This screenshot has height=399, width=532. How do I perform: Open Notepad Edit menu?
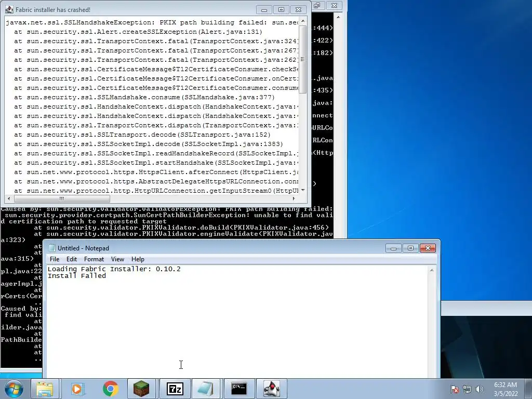coord(72,259)
